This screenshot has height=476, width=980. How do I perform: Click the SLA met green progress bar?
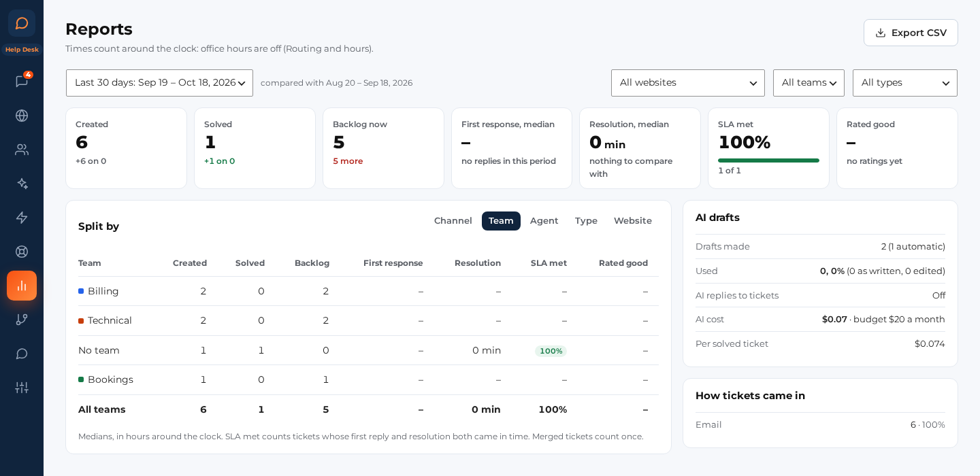768,160
